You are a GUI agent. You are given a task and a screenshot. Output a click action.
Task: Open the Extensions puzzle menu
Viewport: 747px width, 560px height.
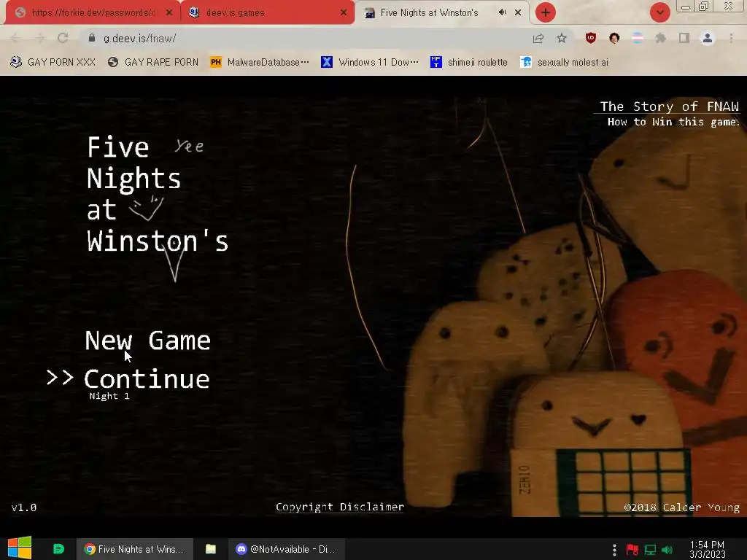point(661,38)
